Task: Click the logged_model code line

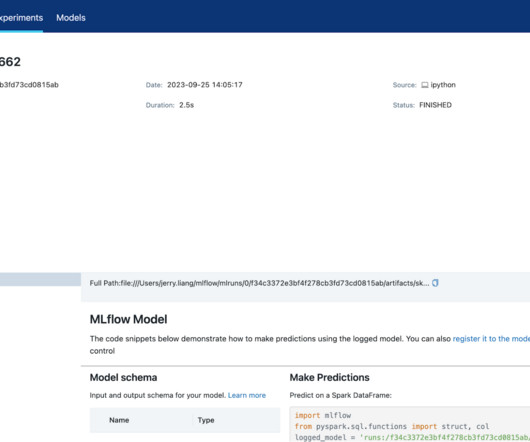Action: [x=412, y=438]
